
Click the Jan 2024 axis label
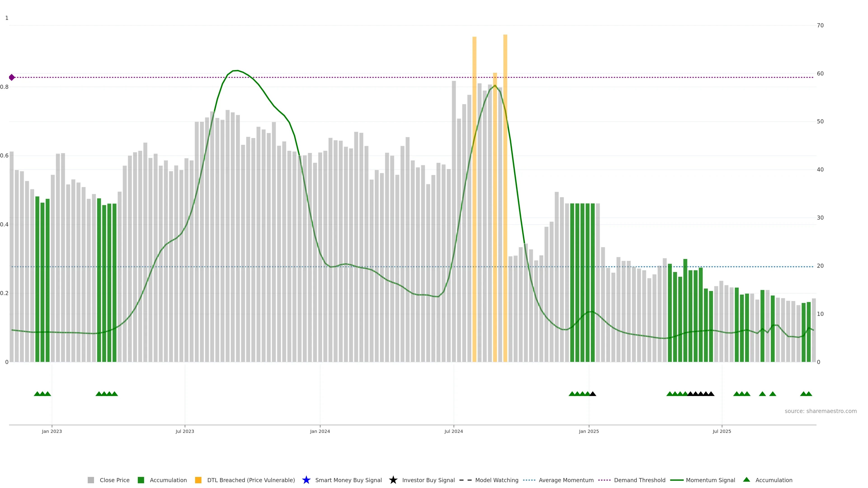click(x=320, y=431)
